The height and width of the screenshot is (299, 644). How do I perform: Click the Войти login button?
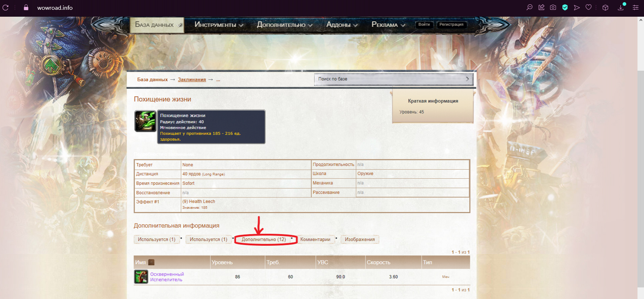coord(424,25)
